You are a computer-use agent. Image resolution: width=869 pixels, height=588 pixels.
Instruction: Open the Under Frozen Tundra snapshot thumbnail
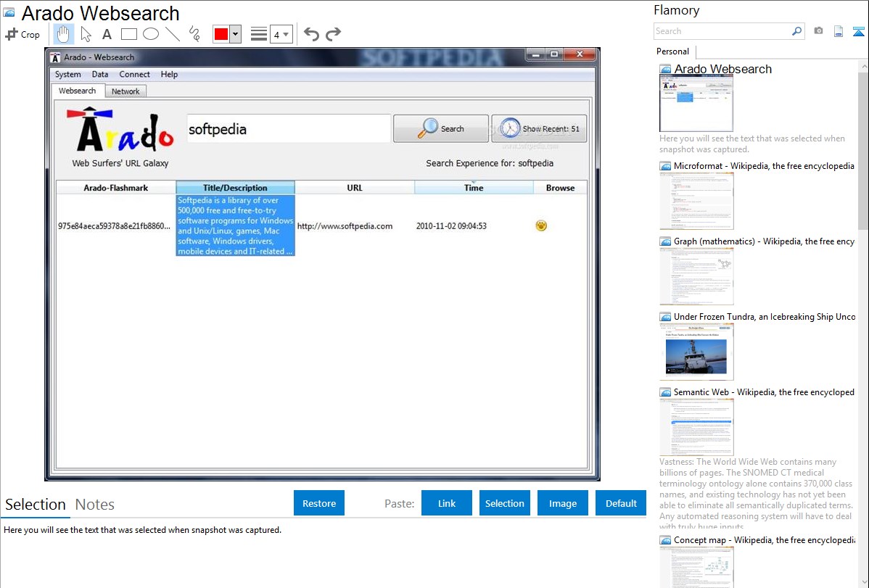(696, 352)
